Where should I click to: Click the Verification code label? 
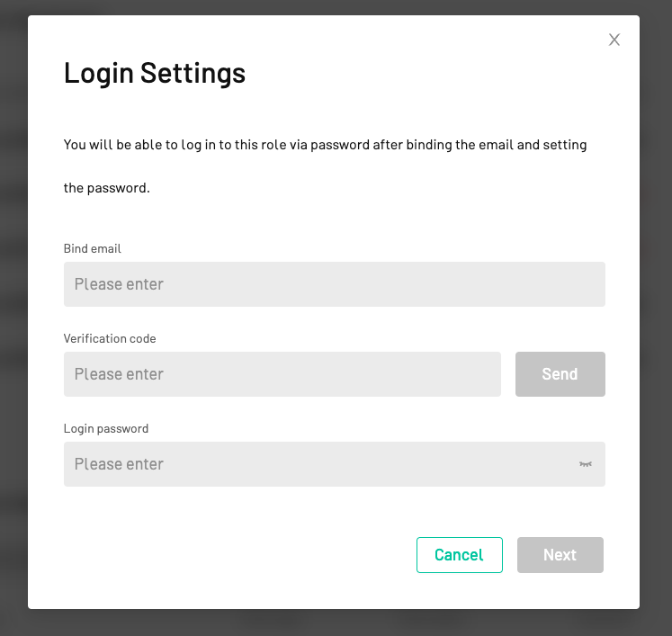click(110, 338)
